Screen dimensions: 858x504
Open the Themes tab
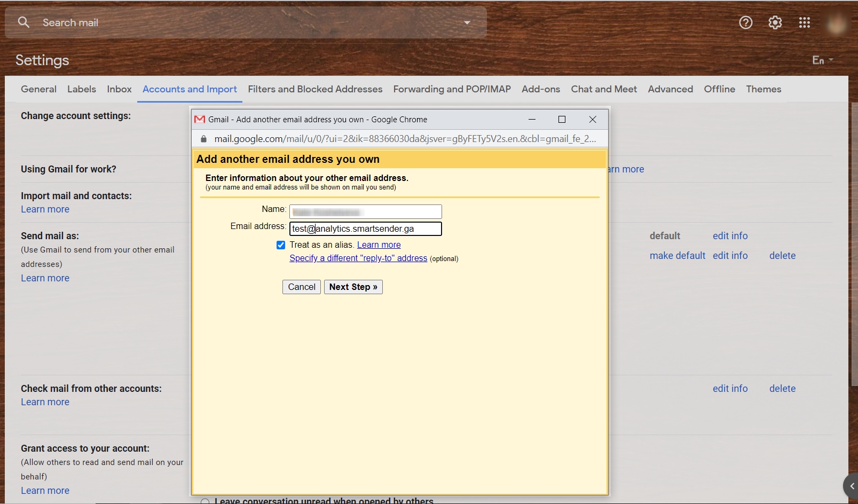point(763,89)
